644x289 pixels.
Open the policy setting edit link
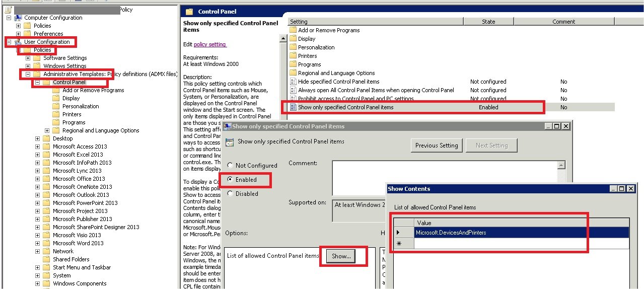click(x=209, y=44)
